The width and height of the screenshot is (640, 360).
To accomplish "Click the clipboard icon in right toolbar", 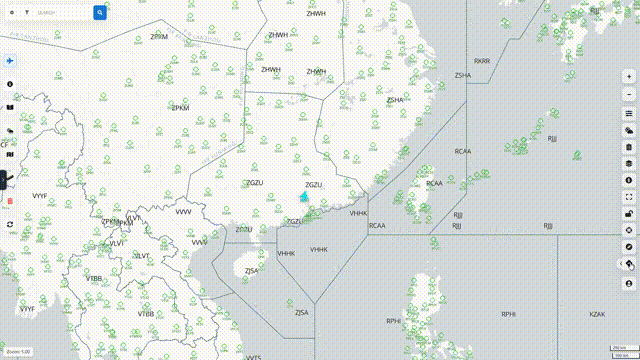I will 629,147.
